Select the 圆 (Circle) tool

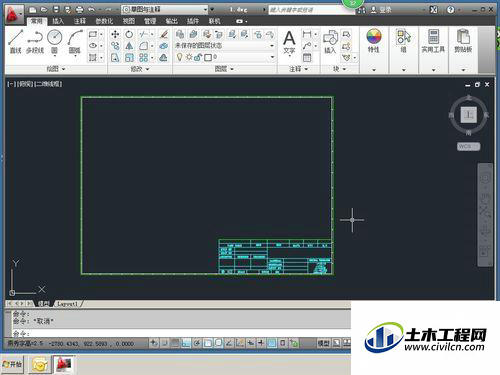[x=55, y=41]
